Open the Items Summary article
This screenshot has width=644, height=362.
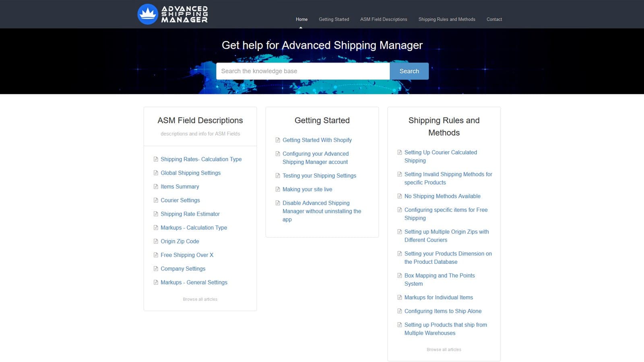[180, 187]
